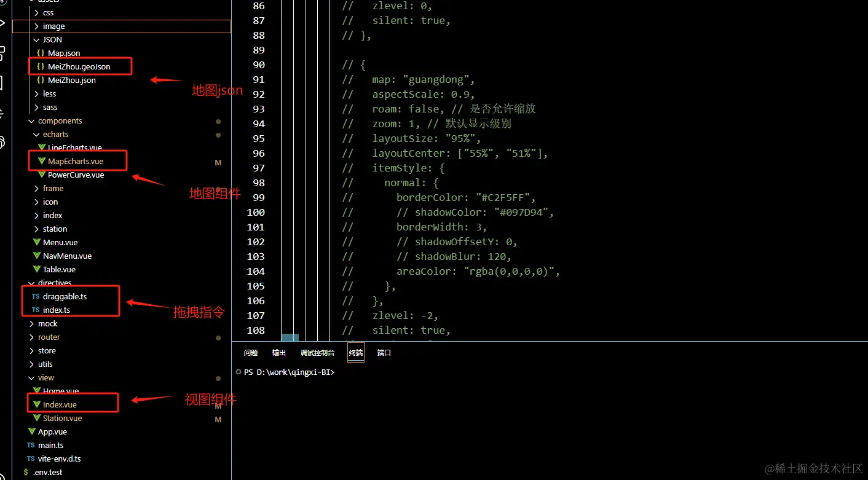Viewport: 868px width, 480px height.
Task: Collapse the JSON folder chevron
Action: pyautogui.click(x=36, y=40)
